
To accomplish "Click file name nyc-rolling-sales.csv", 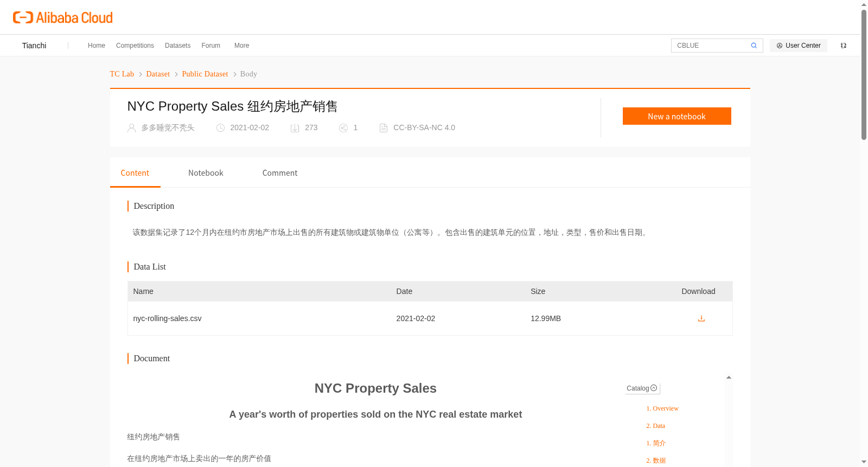I will click(167, 318).
